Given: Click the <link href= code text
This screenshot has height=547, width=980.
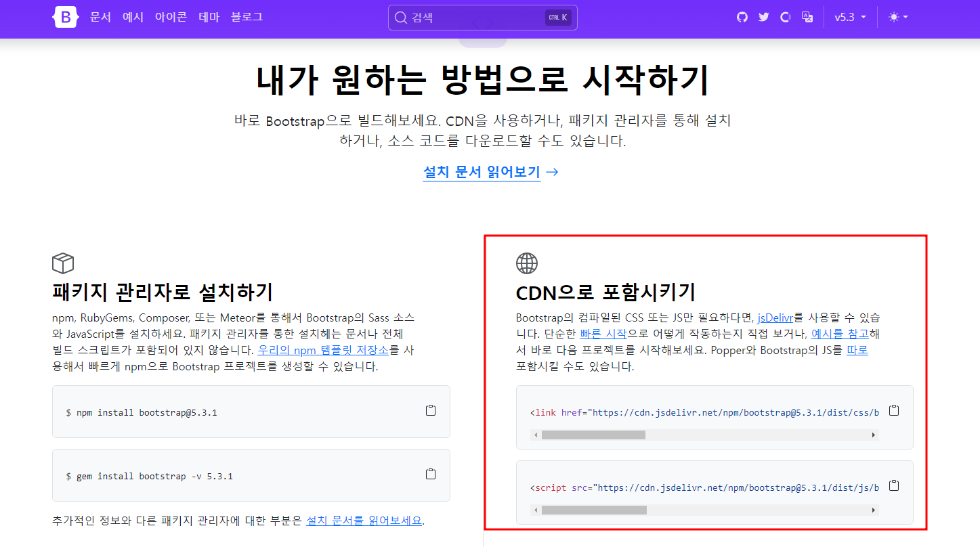Looking at the screenshot, I should tap(704, 412).
